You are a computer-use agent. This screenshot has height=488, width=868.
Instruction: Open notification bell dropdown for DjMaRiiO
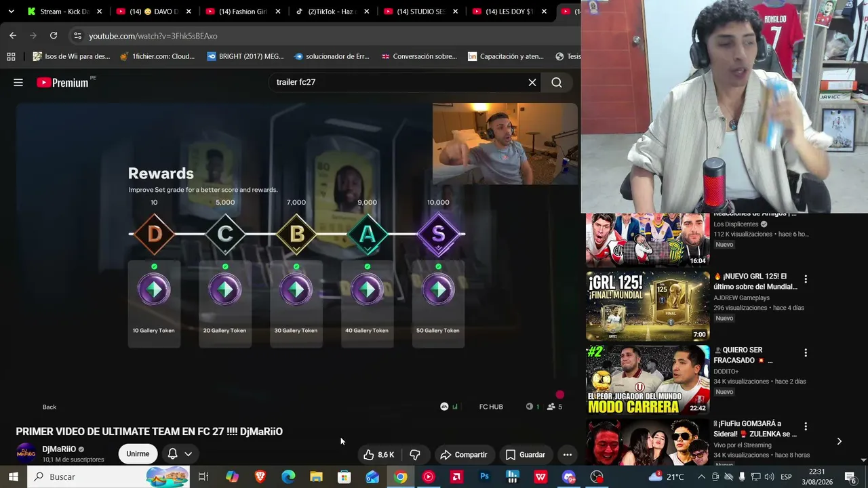(180, 454)
